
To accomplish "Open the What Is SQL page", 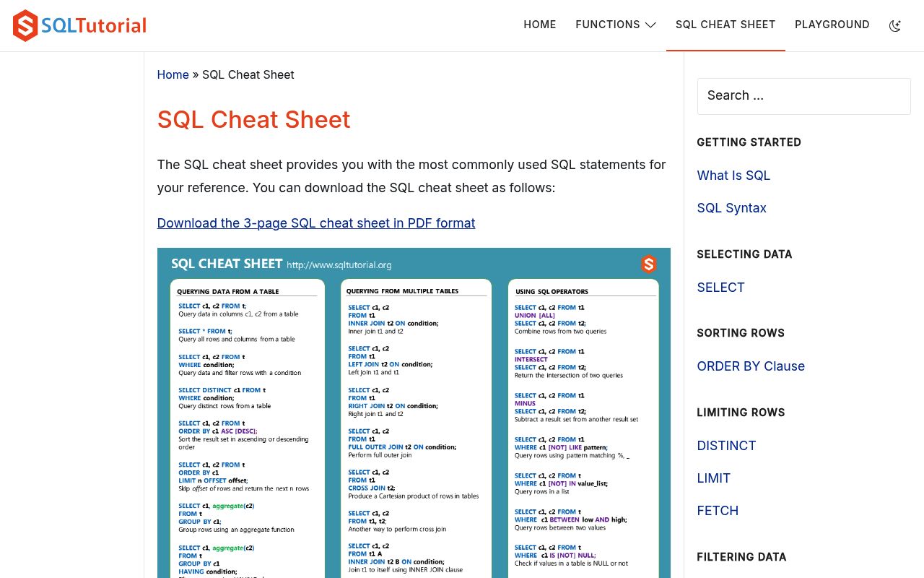I will point(733,175).
